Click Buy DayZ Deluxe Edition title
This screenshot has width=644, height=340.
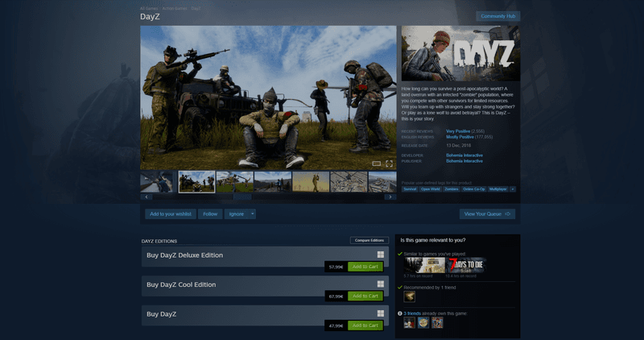coord(185,255)
